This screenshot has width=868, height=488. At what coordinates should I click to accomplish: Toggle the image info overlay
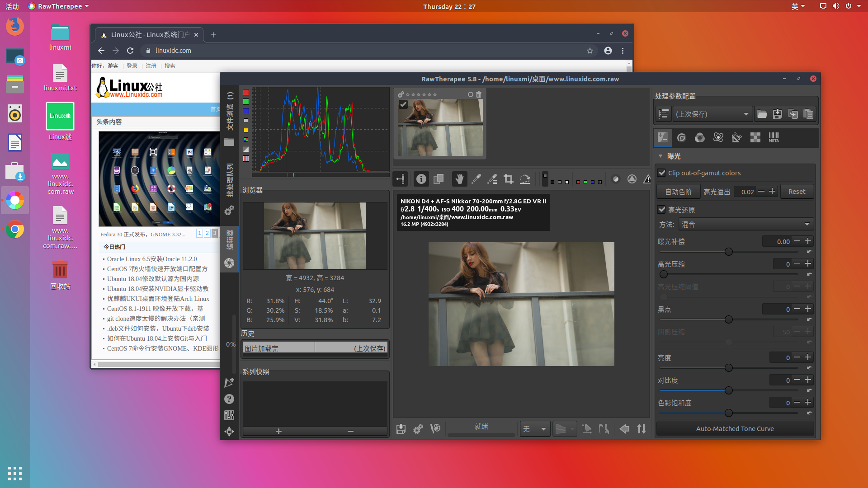(421, 178)
